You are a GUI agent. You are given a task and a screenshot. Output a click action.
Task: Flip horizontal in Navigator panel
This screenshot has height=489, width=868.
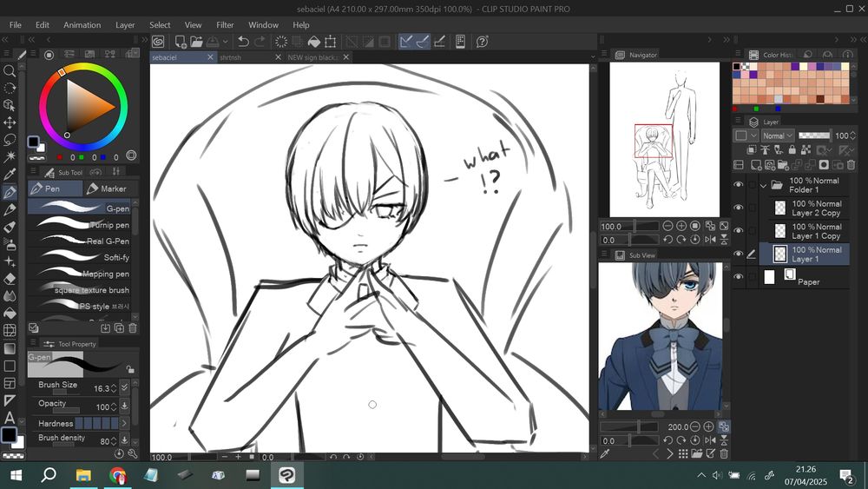point(710,240)
